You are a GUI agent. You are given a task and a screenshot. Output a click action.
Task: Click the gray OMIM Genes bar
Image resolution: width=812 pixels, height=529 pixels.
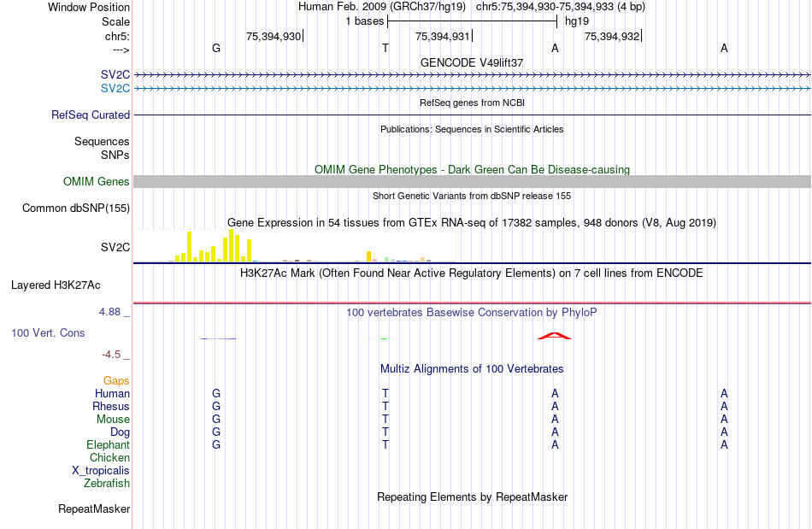click(x=473, y=182)
